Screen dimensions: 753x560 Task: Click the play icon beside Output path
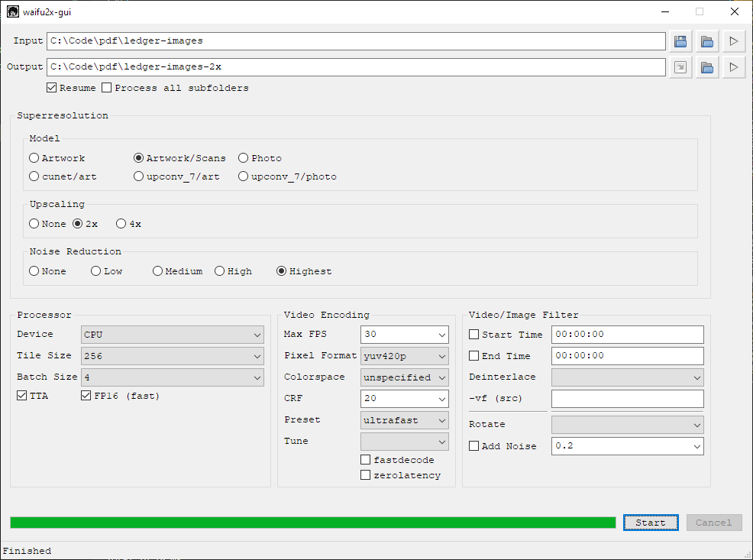click(x=734, y=67)
